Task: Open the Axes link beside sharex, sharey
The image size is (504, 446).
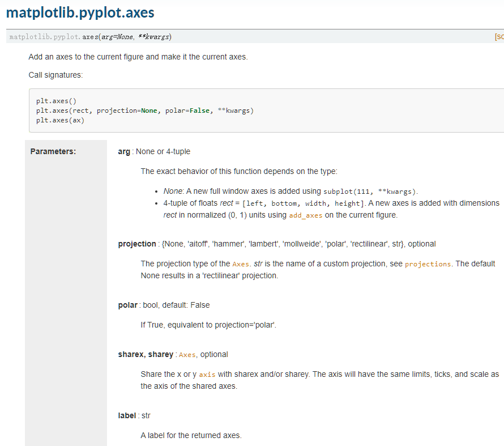Action: [x=187, y=355]
